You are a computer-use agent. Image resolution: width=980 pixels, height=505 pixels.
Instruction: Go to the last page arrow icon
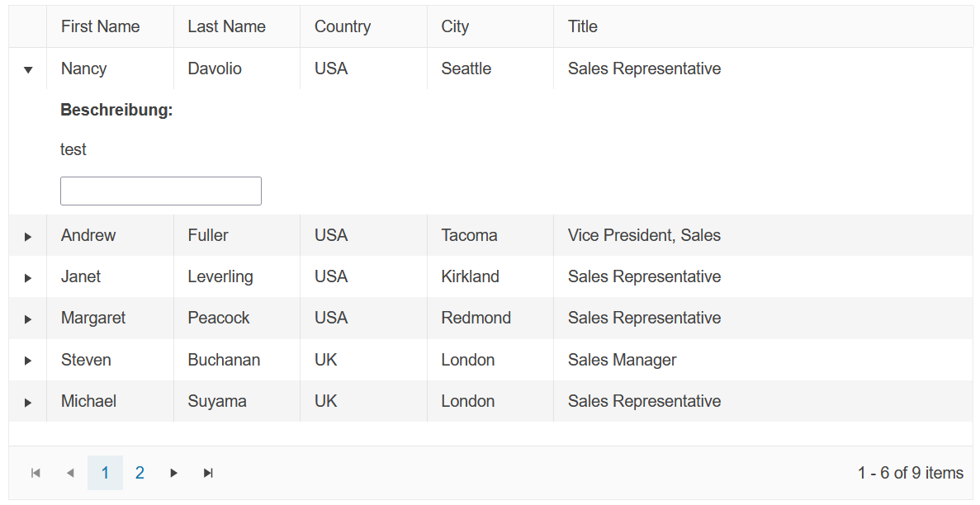pos(209,473)
